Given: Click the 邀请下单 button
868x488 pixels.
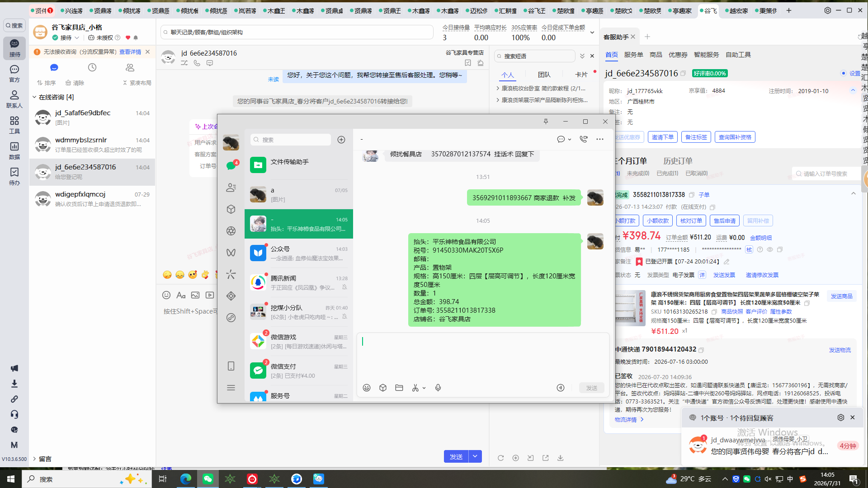Looking at the screenshot, I should coord(662,137).
